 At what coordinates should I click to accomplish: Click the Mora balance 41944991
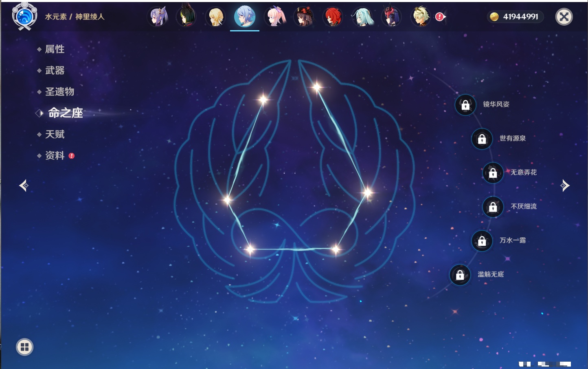pyautogui.click(x=520, y=17)
